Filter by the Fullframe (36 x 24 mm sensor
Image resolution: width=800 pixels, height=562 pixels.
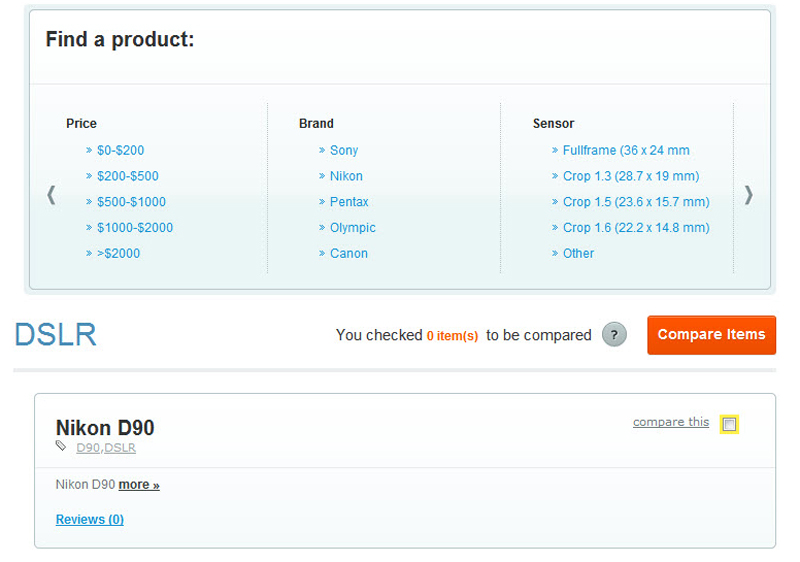(626, 150)
